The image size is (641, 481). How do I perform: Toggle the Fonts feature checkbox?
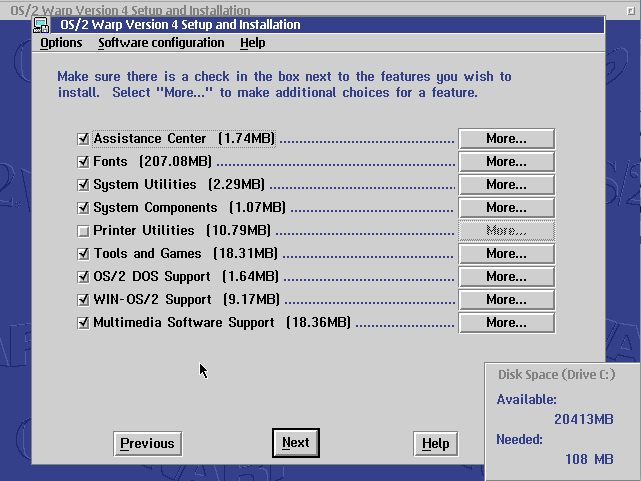point(83,162)
